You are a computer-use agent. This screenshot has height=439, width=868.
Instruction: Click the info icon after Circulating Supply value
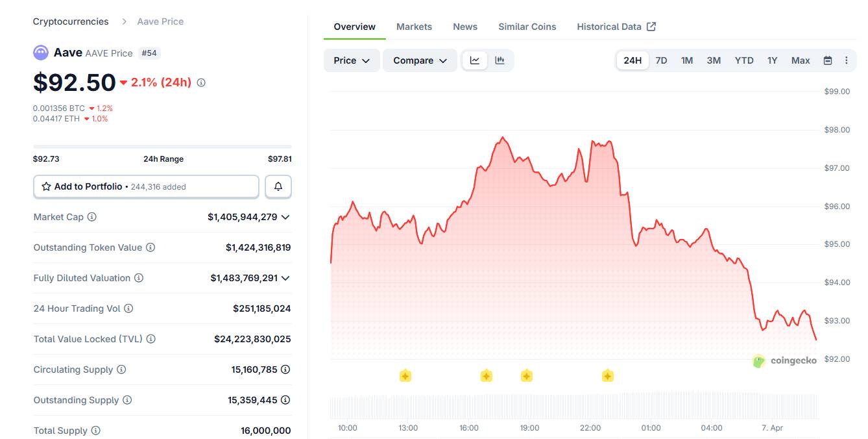(x=285, y=370)
